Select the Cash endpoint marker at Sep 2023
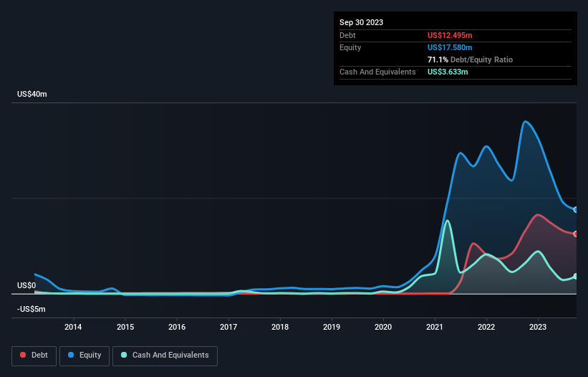 [576, 277]
